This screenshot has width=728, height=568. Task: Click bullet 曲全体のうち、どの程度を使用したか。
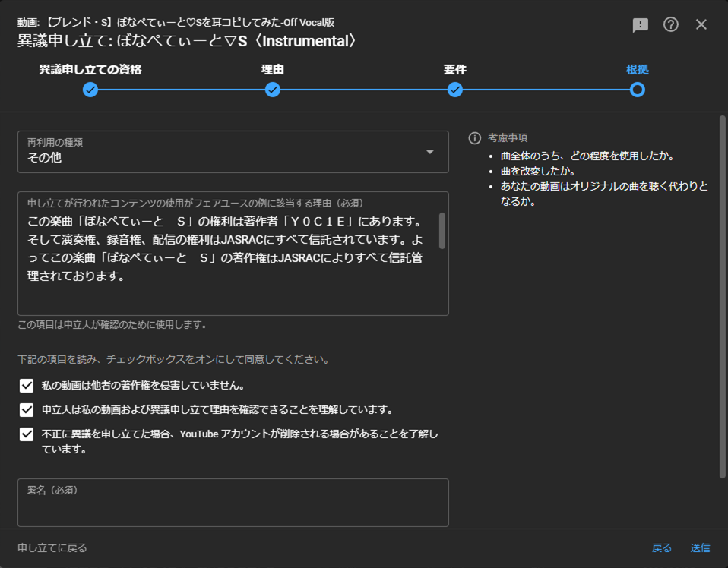pyautogui.click(x=587, y=156)
